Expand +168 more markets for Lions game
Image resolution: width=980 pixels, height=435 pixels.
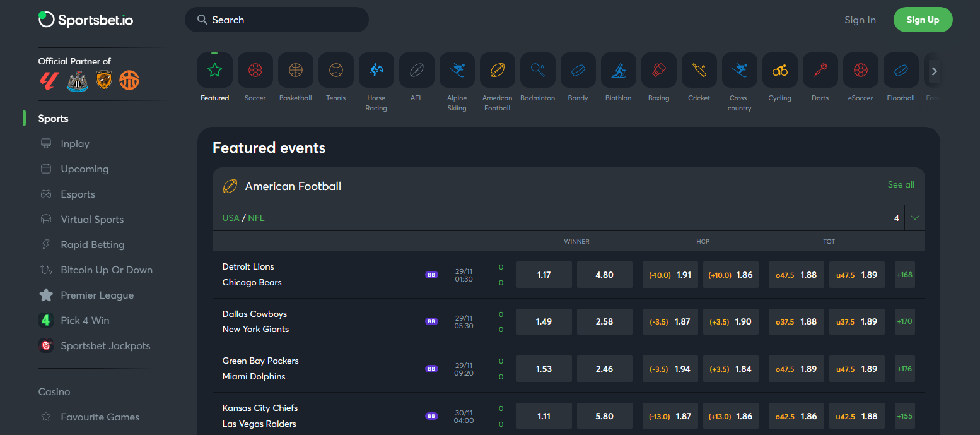(904, 275)
